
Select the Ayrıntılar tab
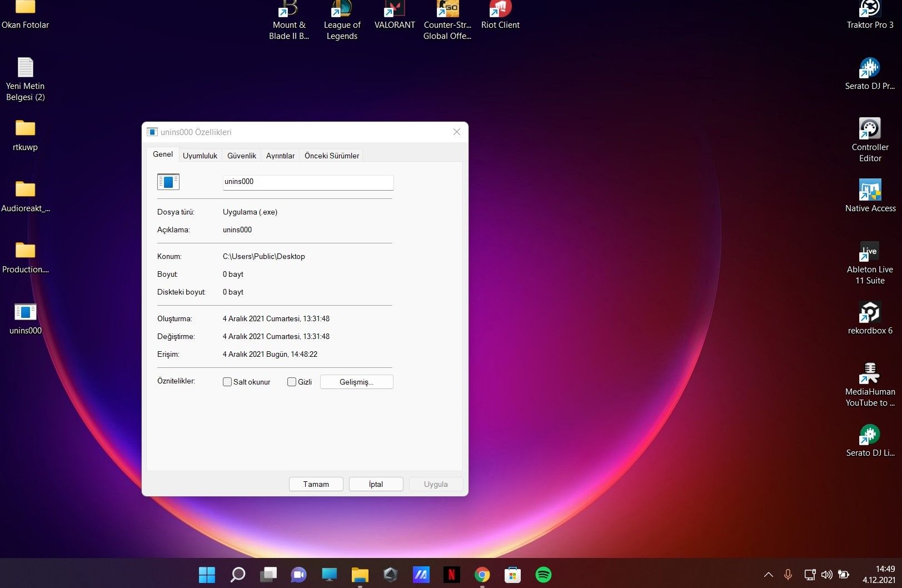(x=280, y=156)
